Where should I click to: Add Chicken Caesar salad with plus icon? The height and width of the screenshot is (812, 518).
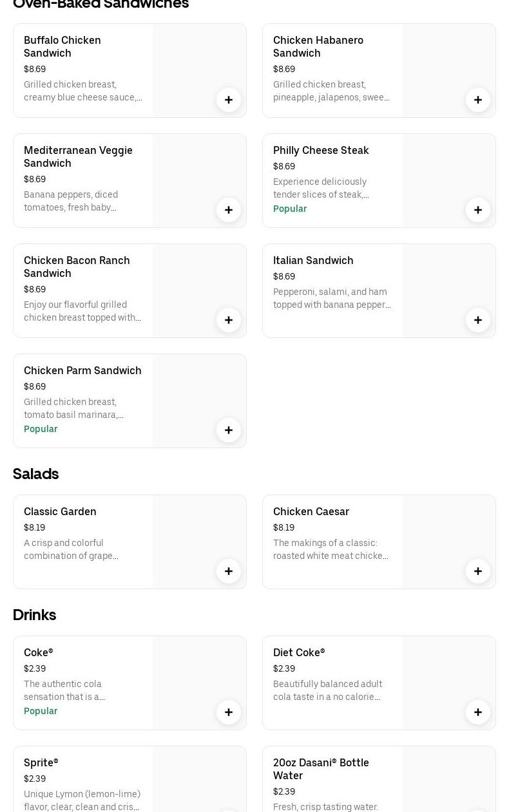tap(478, 571)
